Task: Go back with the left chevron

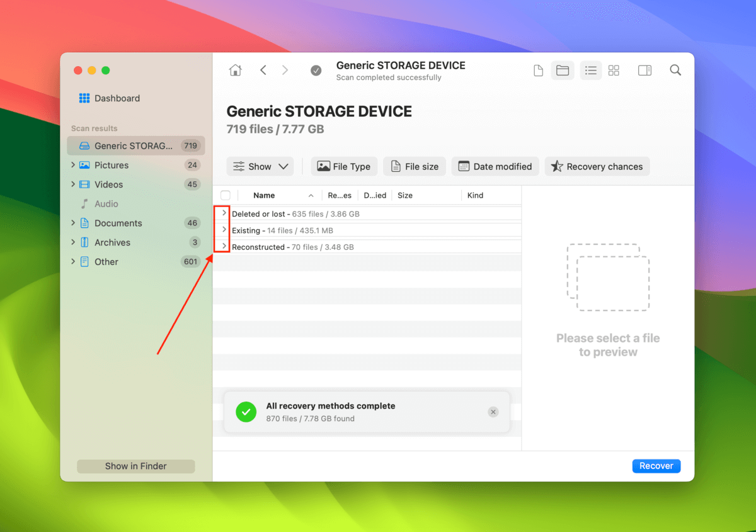Action: pyautogui.click(x=263, y=71)
